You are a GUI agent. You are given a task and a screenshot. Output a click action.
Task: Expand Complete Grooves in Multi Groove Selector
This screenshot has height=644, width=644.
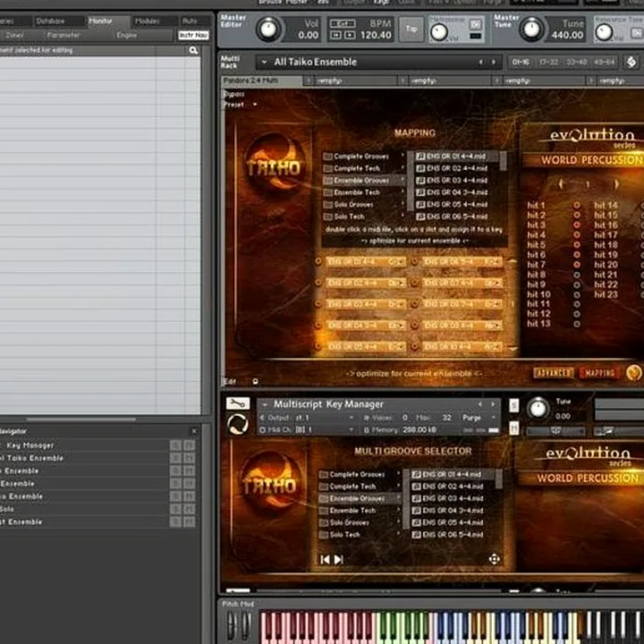[398, 474]
